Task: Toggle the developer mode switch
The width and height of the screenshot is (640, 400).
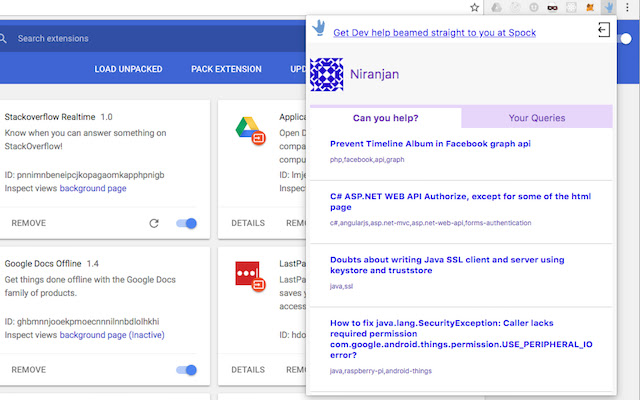Action: pos(625,39)
